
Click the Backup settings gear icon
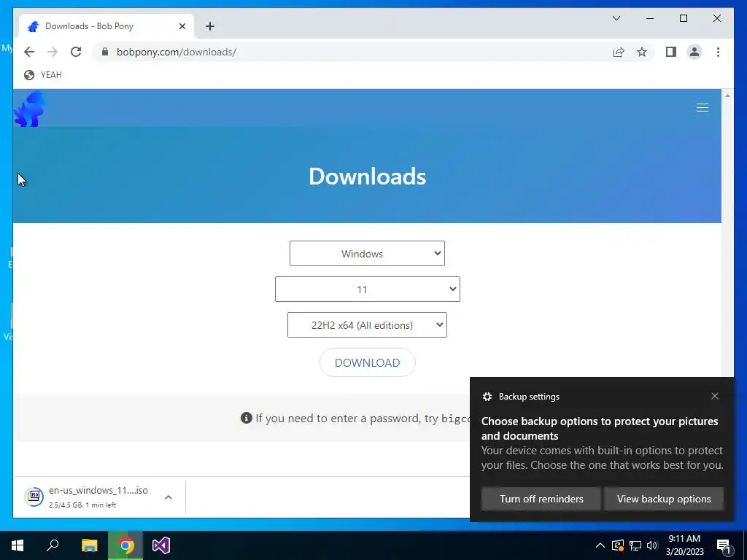(487, 397)
